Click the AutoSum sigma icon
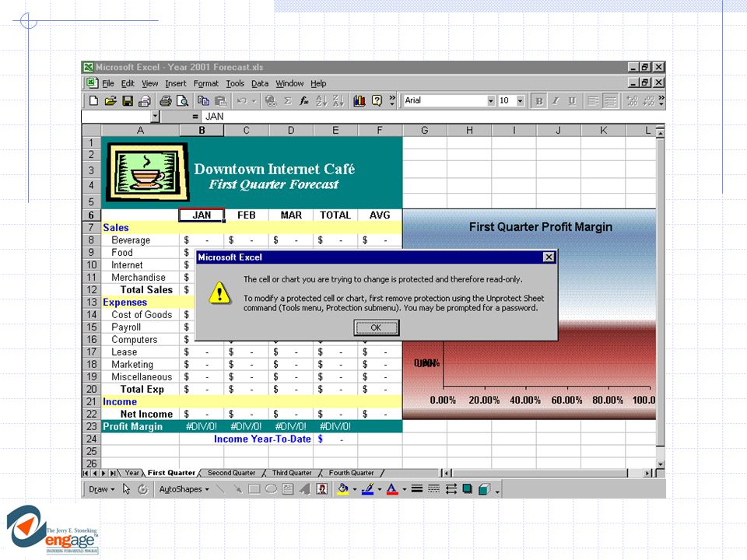 [x=288, y=100]
